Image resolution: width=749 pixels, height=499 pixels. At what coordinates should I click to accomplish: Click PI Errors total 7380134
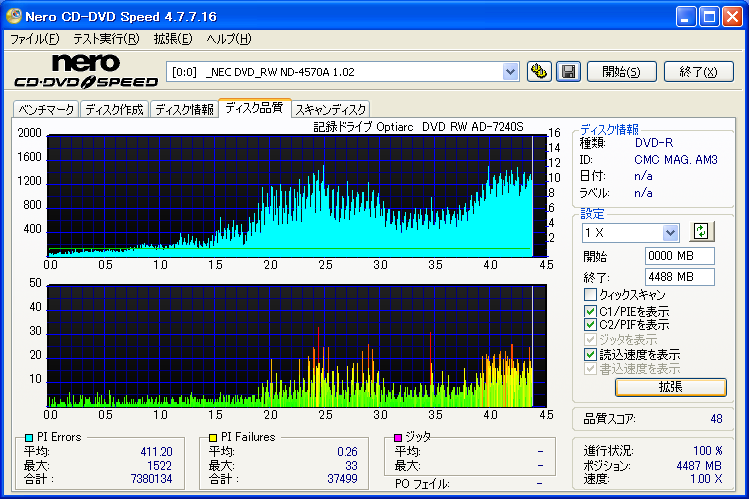(x=151, y=478)
